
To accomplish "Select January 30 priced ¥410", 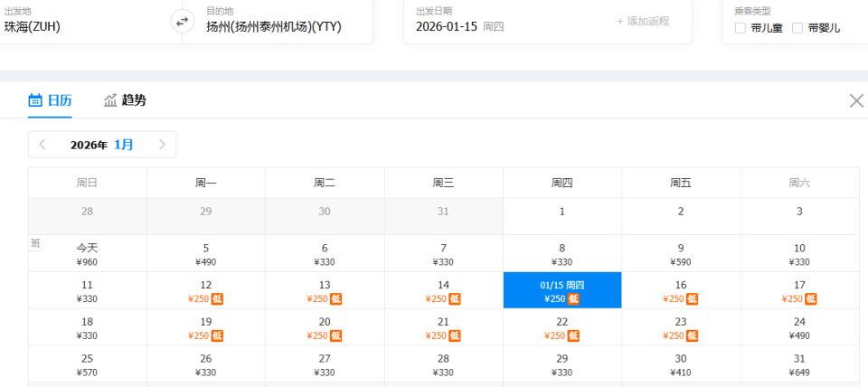I will 681,364.
